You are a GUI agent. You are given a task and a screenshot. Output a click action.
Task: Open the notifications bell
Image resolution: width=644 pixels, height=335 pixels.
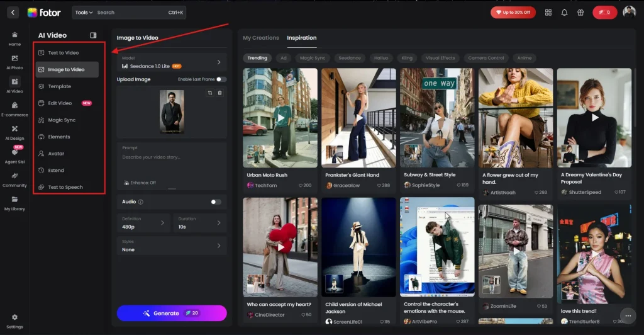pos(564,13)
